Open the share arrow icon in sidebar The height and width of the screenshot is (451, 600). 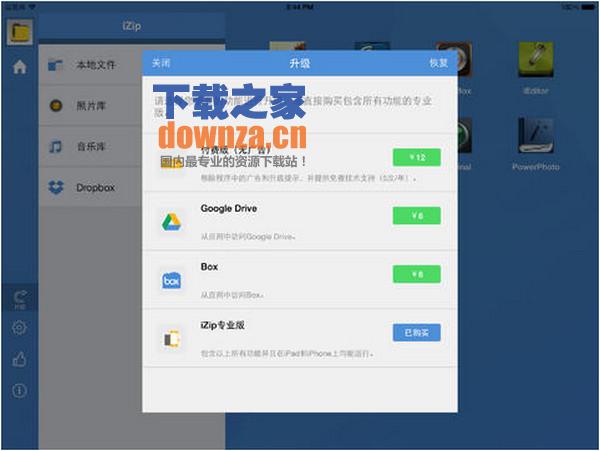(20, 297)
